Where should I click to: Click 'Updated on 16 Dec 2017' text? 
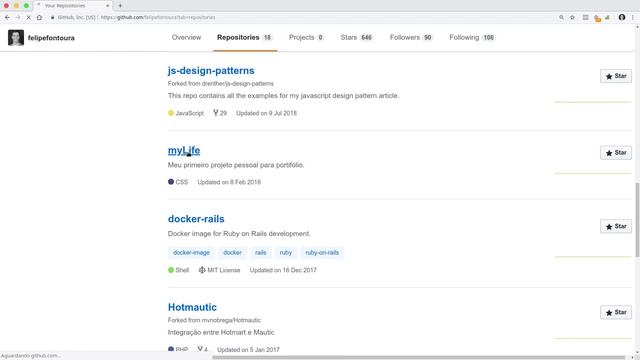coord(283,270)
